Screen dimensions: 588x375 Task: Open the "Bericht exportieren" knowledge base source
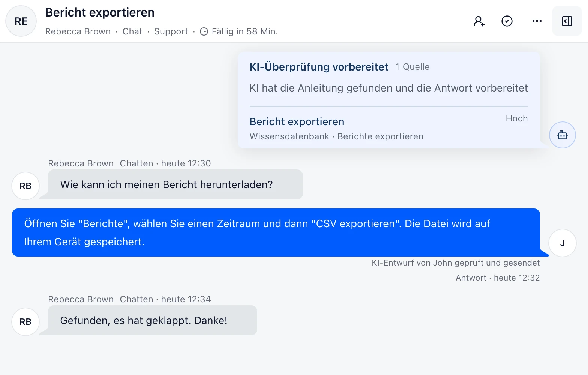[297, 121]
